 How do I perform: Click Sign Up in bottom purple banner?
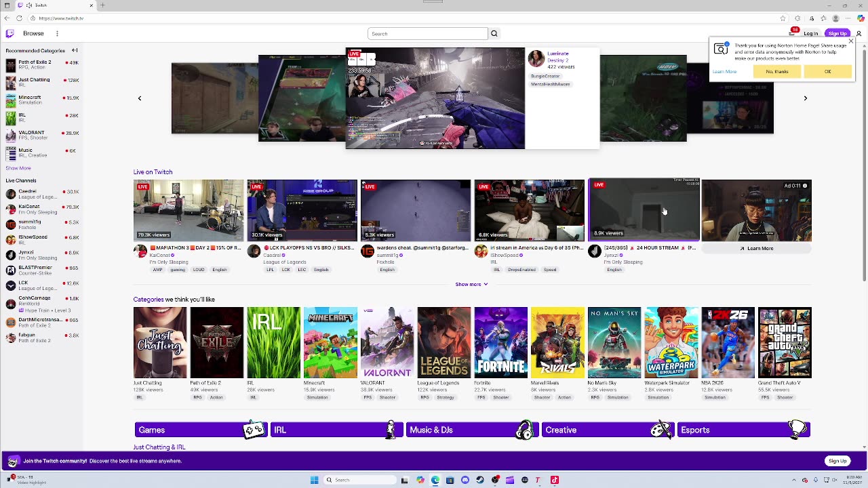(x=837, y=461)
